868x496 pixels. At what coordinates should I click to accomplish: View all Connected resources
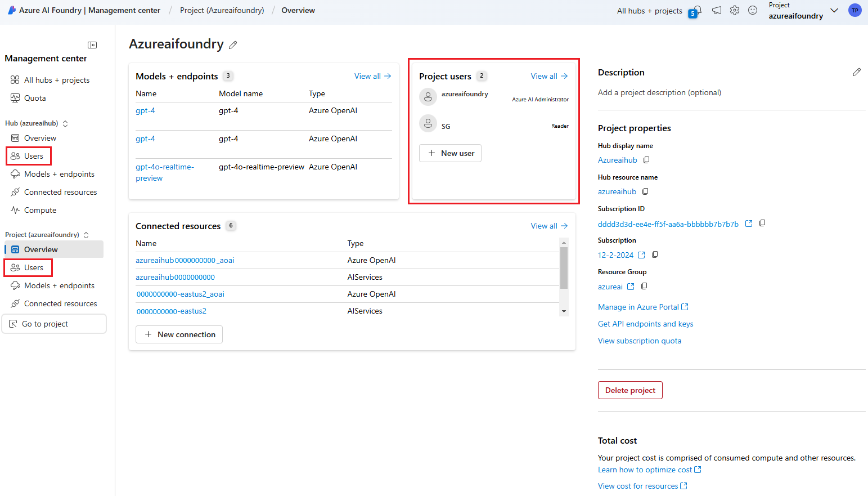(549, 226)
